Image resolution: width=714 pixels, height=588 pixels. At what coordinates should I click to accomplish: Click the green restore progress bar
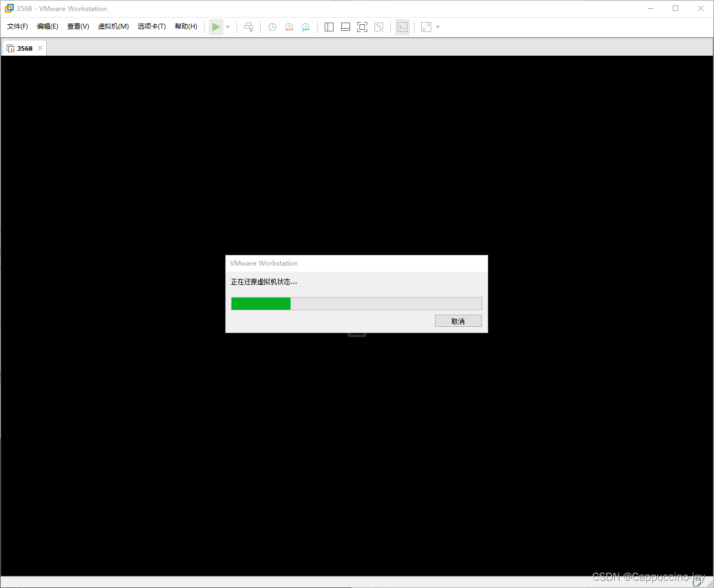(357, 304)
